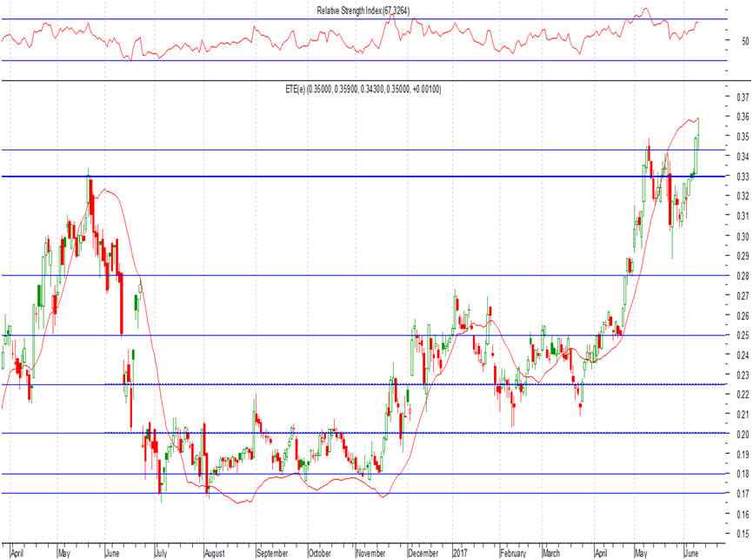
Task: Click the 0.27 price axis label
Action: [743, 296]
